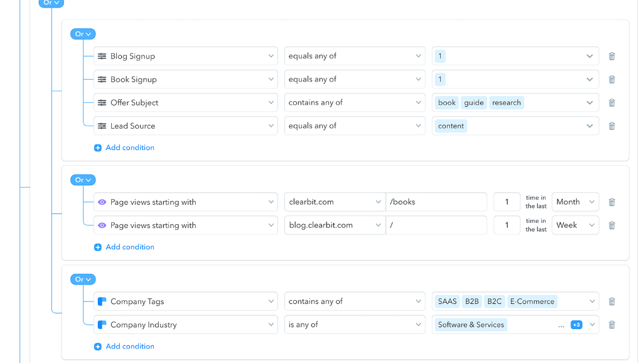Remove the blog.clearbit.com page view condition
The height and width of the screenshot is (363, 644).
(x=611, y=225)
